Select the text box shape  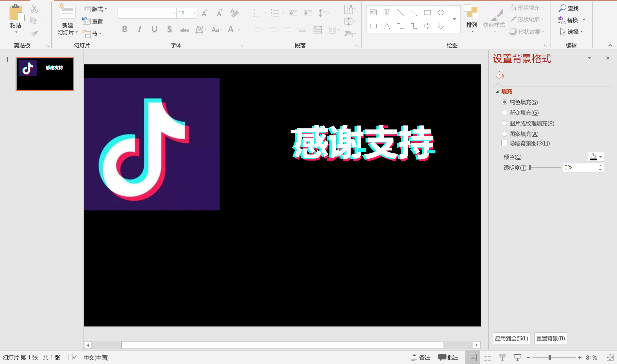(373, 13)
